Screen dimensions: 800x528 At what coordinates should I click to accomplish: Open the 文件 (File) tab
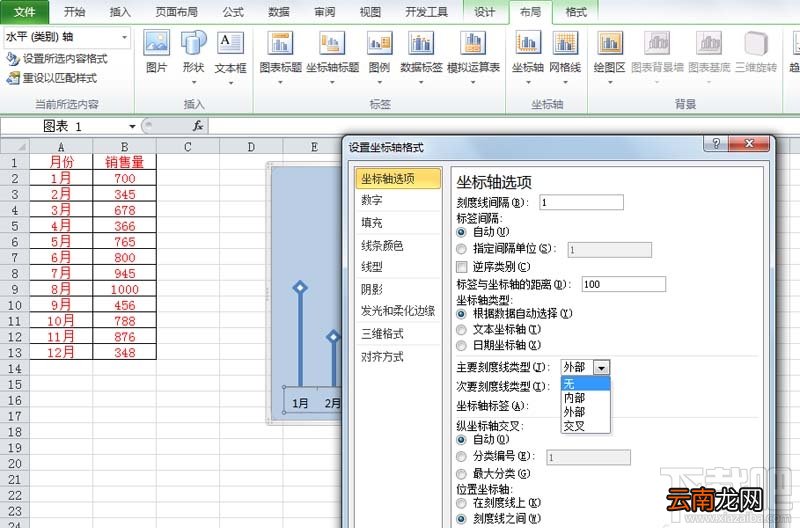pyautogui.click(x=24, y=12)
